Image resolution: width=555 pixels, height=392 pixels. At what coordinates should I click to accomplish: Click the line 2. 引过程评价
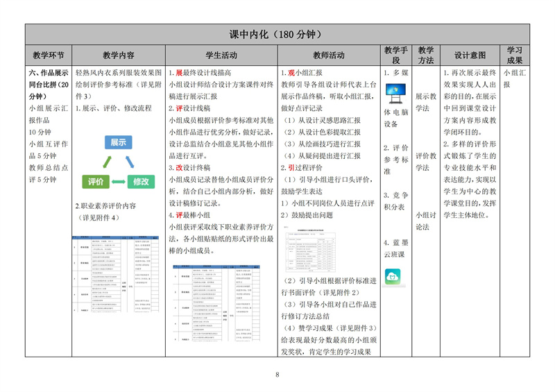click(302, 167)
